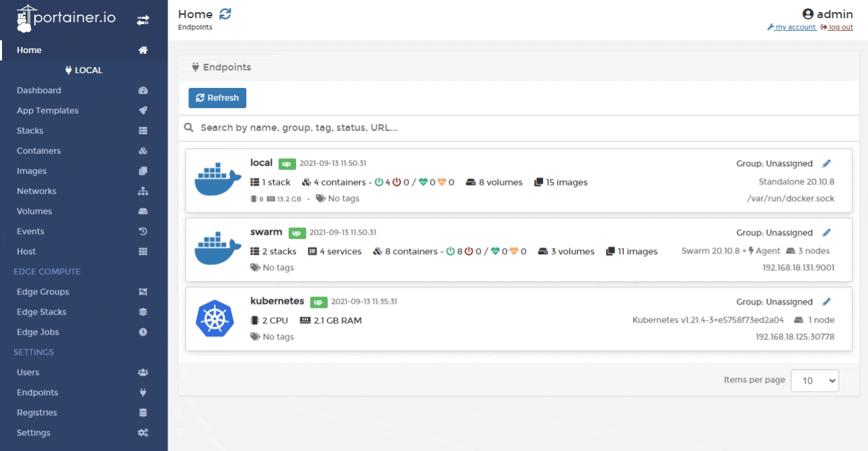Image resolution: width=868 pixels, height=451 pixels.
Task: Click the Host grid icon
Action: (x=143, y=252)
